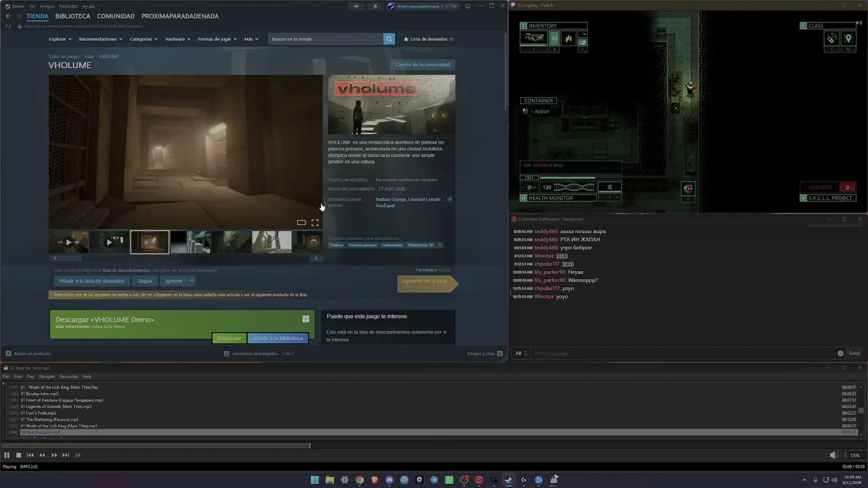Image resolution: width=868 pixels, height=488 pixels.
Task: Click the green Descargar demo button
Action: point(229,338)
